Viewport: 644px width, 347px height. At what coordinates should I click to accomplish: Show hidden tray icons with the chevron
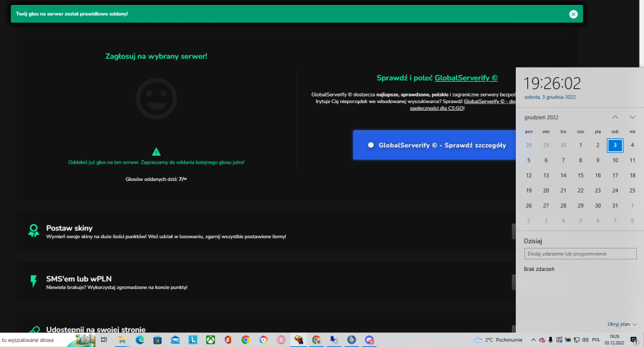pyautogui.click(x=533, y=340)
